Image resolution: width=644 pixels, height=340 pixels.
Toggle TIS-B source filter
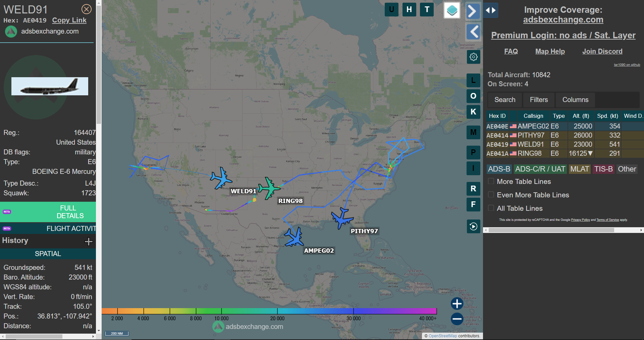pos(603,169)
